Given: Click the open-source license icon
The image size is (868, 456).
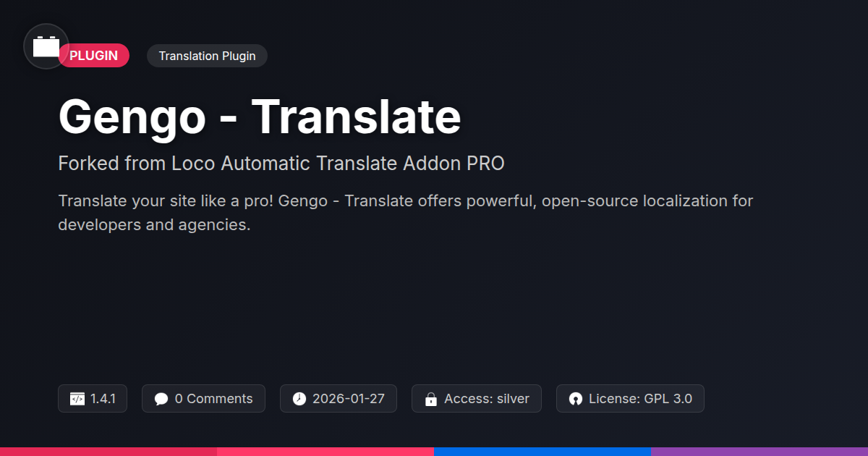Looking at the screenshot, I should pyautogui.click(x=576, y=399).
